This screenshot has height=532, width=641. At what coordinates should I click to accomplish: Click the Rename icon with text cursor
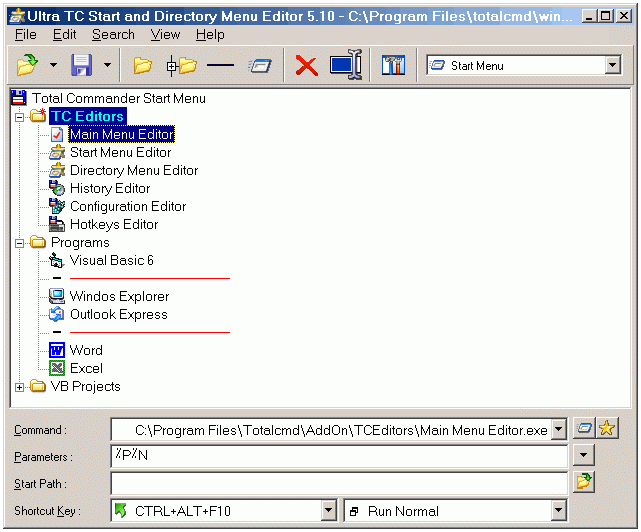pyautogui.click(x=346, y=65)
